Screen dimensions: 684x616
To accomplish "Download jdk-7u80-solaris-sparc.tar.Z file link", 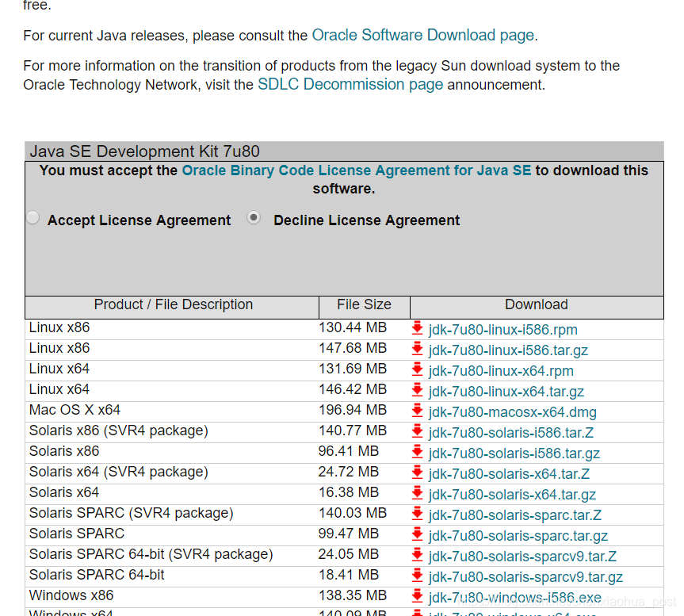I will [x=515, y=515].
